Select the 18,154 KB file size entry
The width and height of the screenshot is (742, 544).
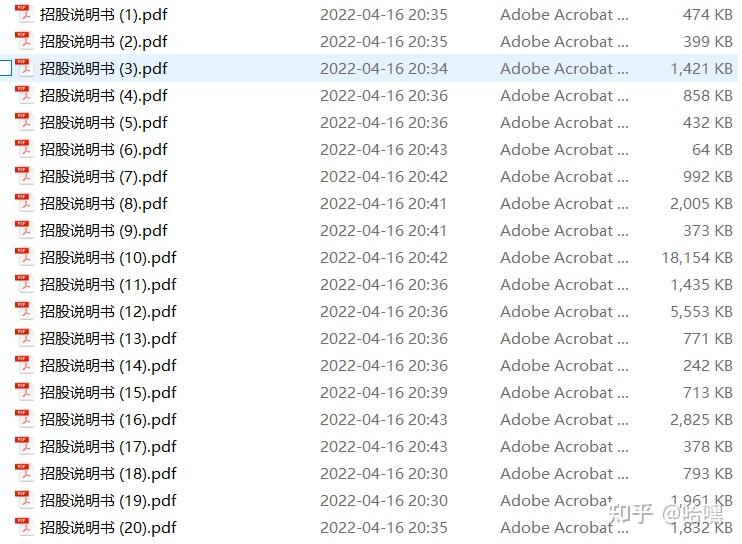point(697,257)
